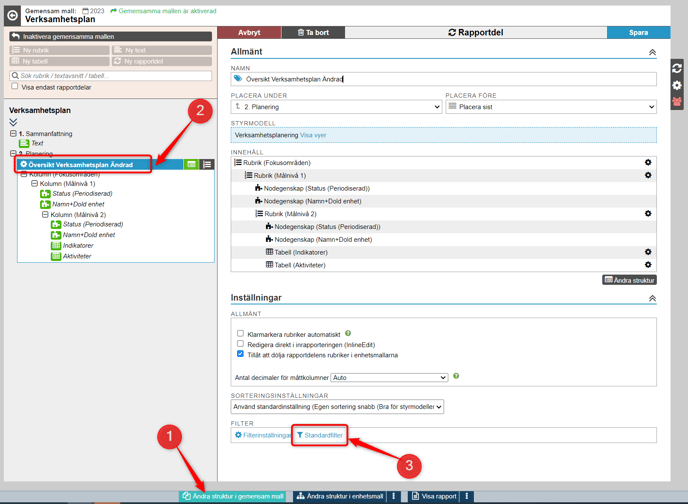Collapse the Allmänt section
The width and height of the screenshot is (688, 504).
[x=652, y=52]
